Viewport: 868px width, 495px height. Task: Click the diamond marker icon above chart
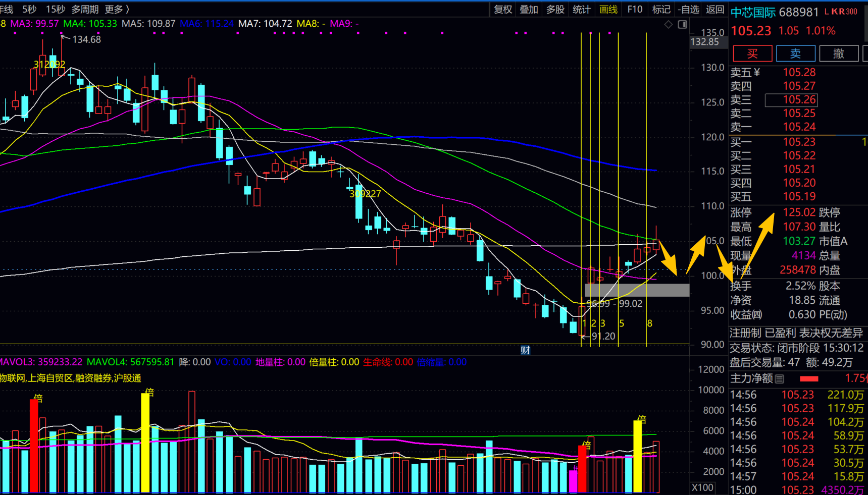668,24
